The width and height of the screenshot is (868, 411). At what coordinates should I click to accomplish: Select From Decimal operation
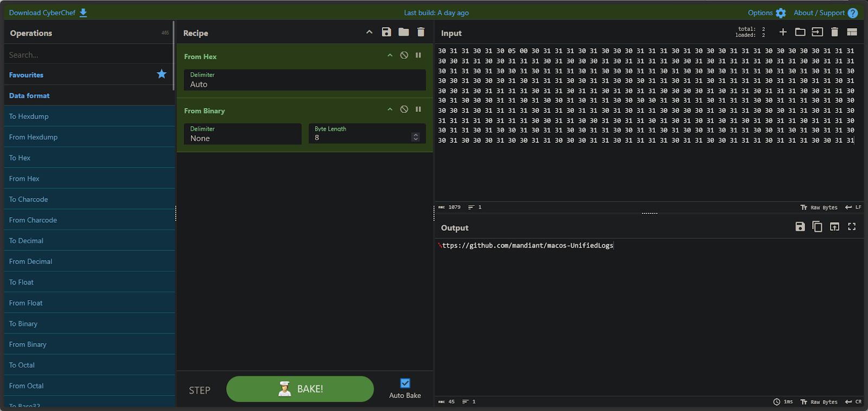(90, 261)
